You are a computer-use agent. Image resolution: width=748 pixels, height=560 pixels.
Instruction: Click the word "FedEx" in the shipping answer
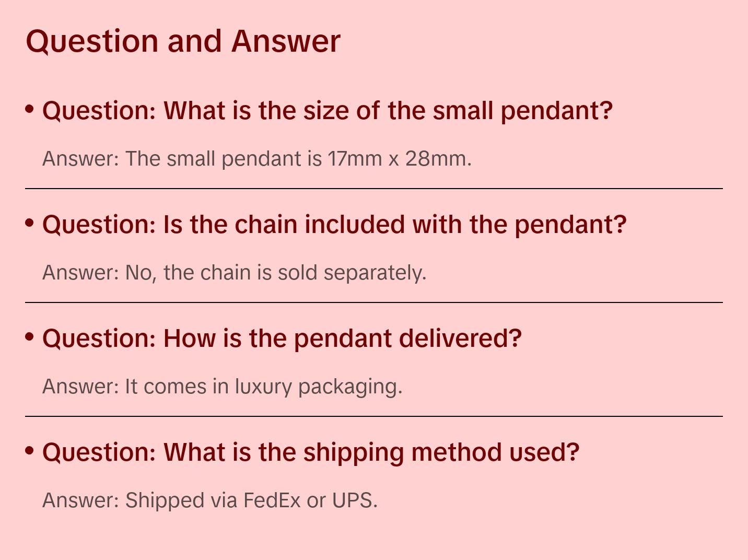click(x=272, y=500)
